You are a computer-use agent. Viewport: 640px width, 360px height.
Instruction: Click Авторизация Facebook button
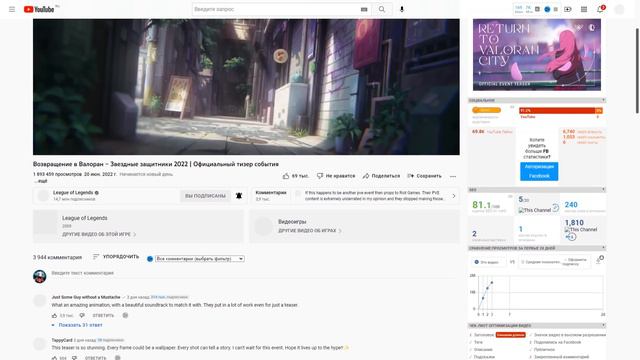[539, 171]
